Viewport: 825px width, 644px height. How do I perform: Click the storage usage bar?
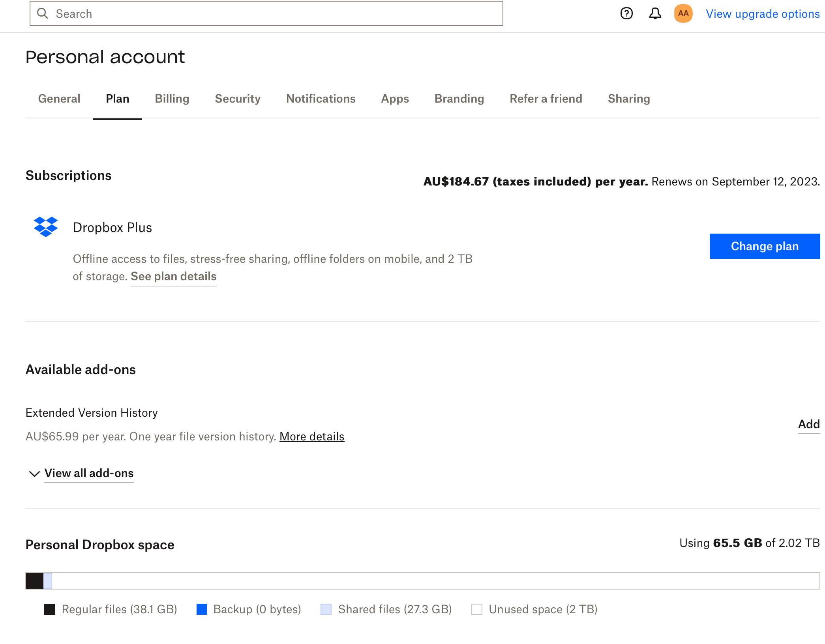423,581
